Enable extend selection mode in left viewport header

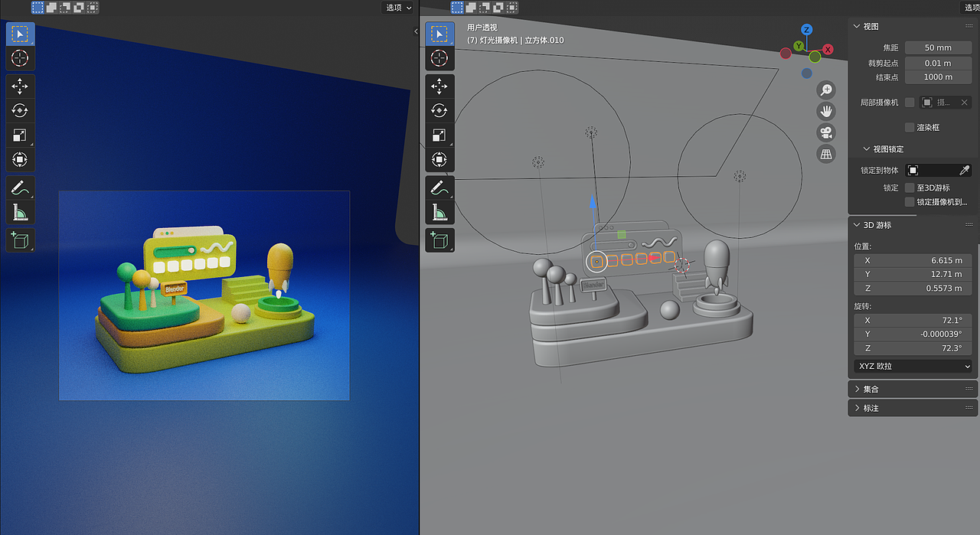[x=52, y=8]
